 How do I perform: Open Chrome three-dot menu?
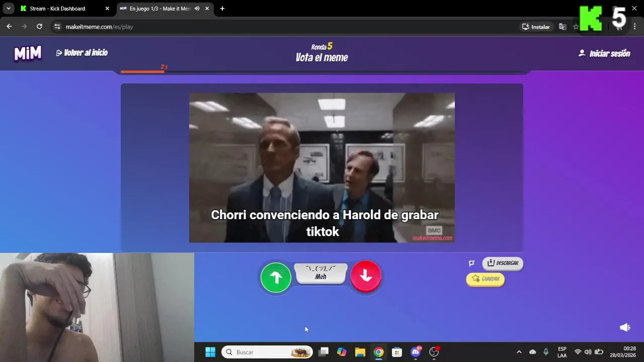click(635, 27)
